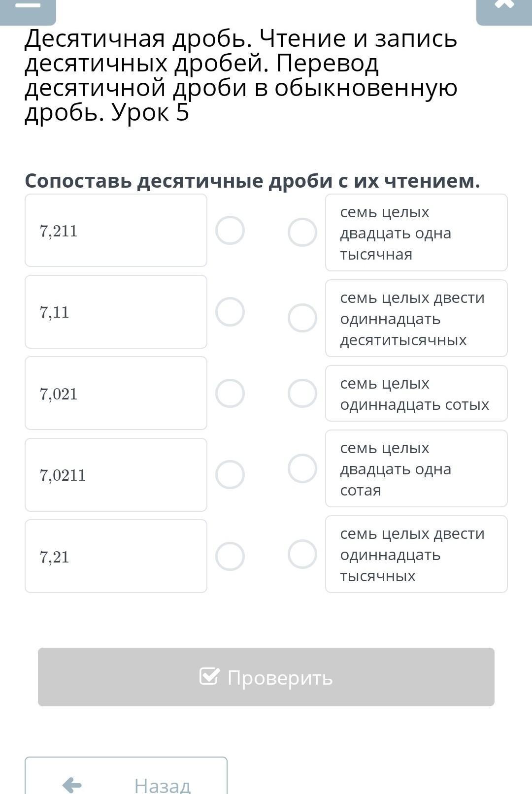This screenshot has width=532, height=794.
Task: Go back with the Назад button
Action: click(126, 781)
